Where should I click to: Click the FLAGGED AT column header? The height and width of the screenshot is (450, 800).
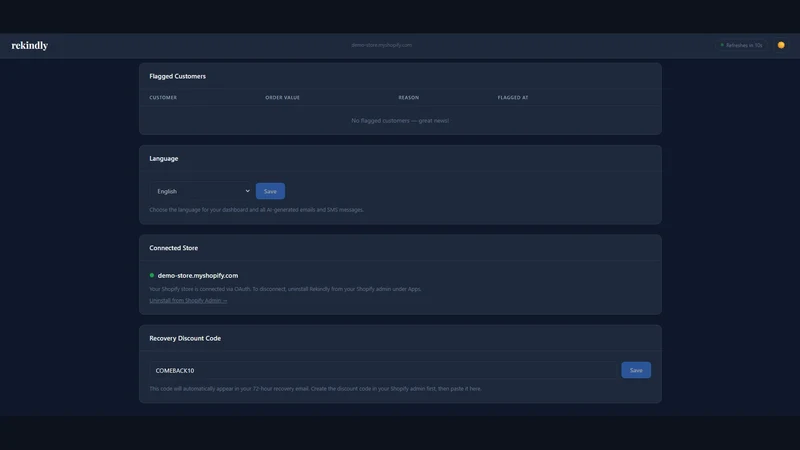(513, 97)
